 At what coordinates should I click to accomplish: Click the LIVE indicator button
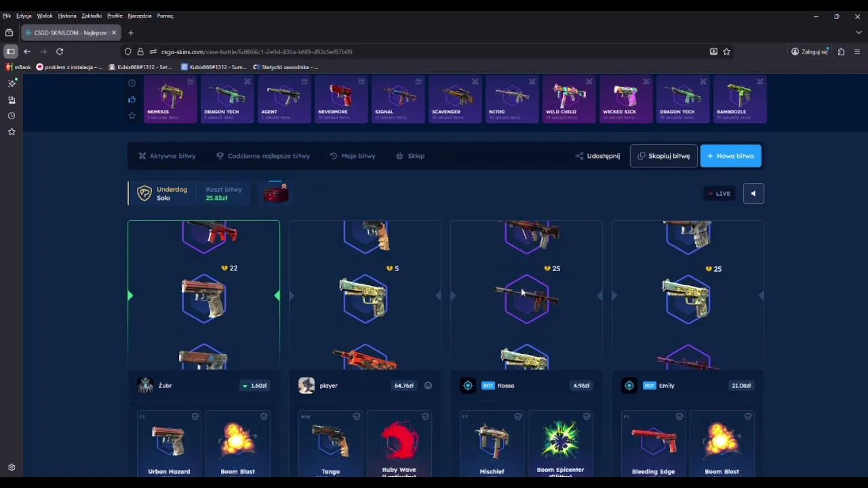pos(719,194)
